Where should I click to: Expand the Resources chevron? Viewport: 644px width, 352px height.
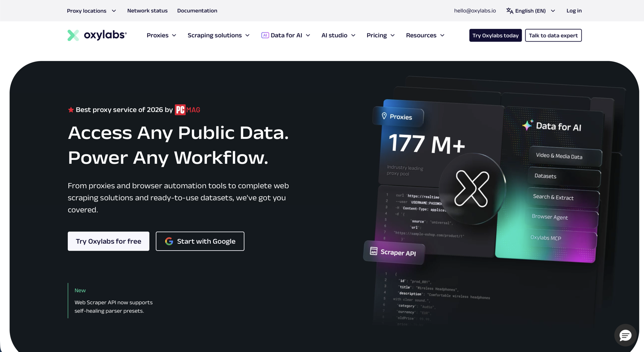(x=442, y=35)
